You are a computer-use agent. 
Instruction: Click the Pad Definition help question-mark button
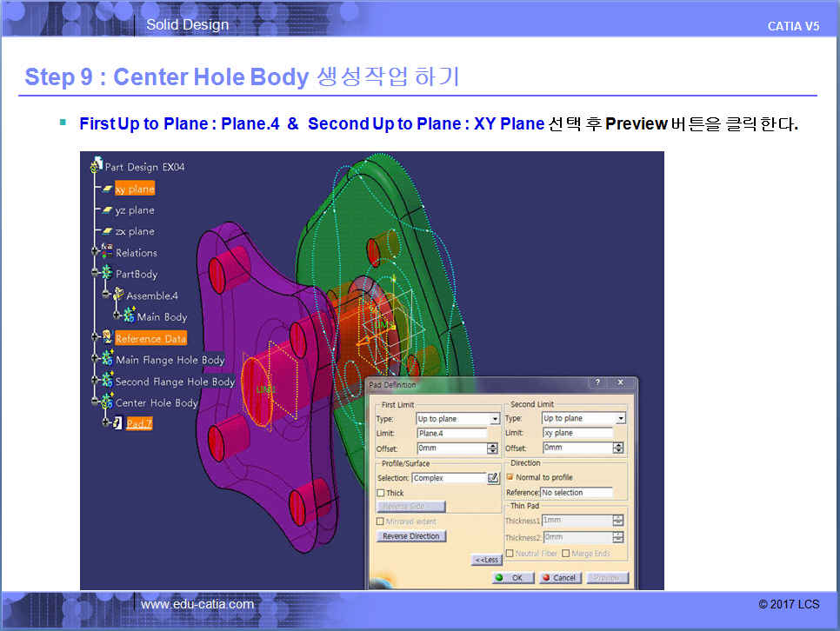pos(597,383)
